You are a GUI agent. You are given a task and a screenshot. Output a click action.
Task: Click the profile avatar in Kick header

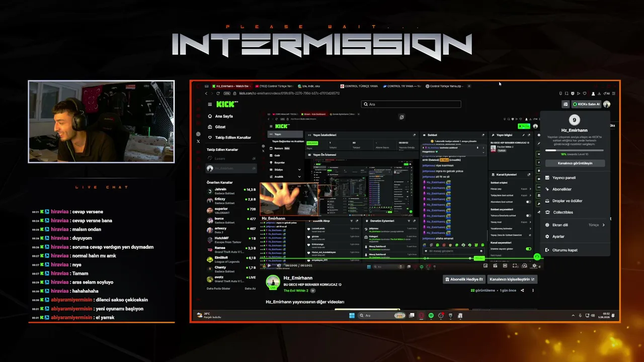pos(607,104)
